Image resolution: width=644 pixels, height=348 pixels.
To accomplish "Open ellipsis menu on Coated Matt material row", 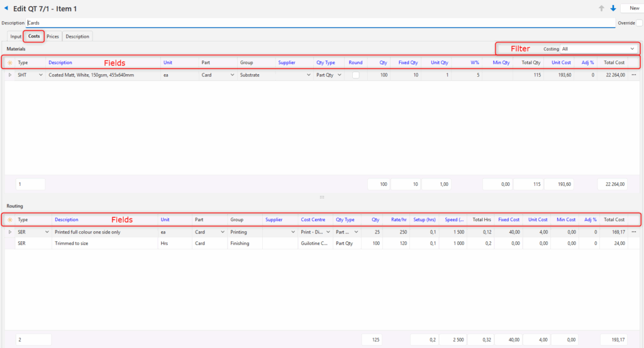I will point(634,75).
